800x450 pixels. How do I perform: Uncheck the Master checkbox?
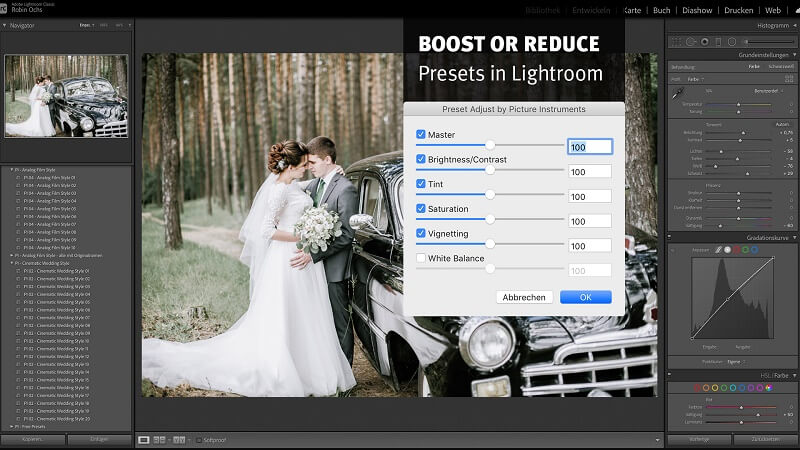coord(420,134)
